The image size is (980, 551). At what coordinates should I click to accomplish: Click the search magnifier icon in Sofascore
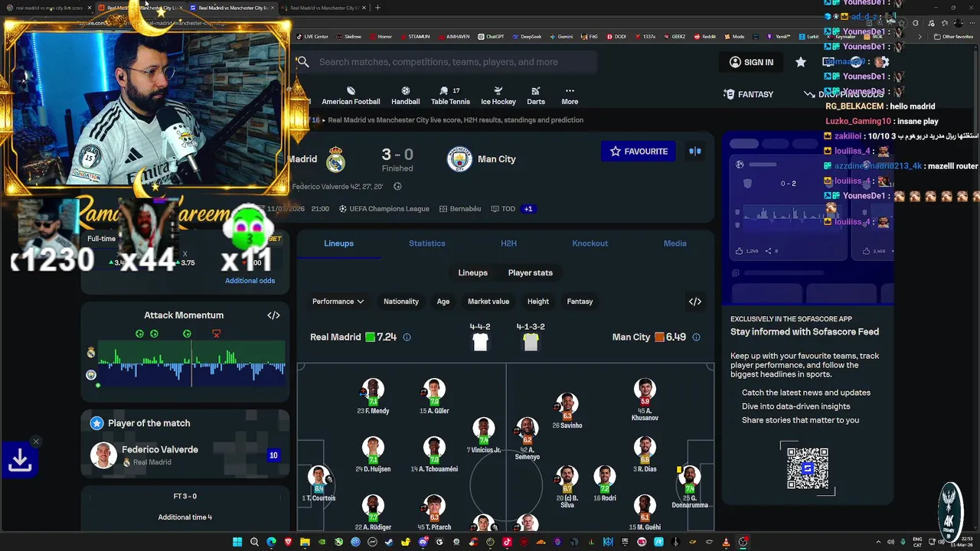pos(303,62)
